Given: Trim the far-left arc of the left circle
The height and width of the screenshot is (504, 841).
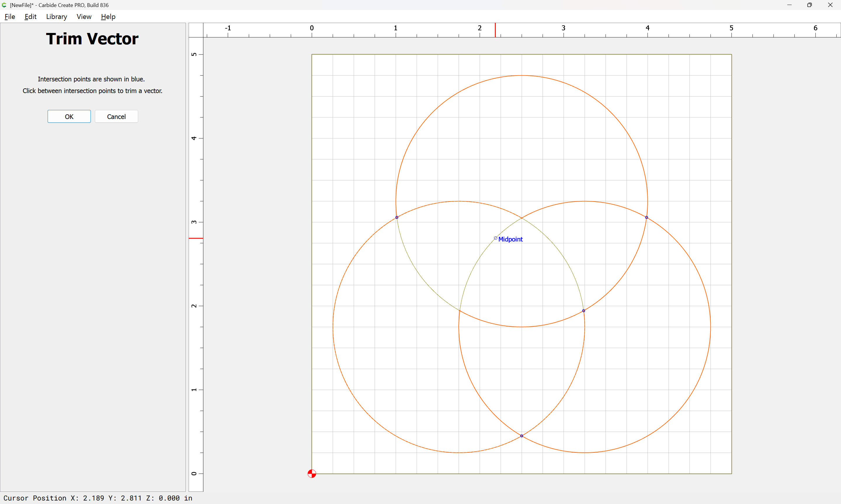Looking at the screenshot, I should (x=333, y=327).
